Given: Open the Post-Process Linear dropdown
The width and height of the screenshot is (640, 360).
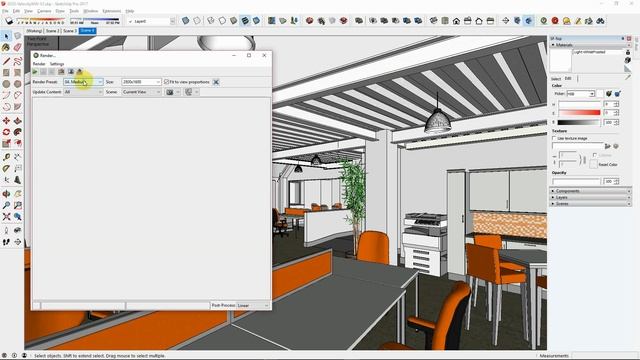Looking at the screenshot, I should point(253,305).
